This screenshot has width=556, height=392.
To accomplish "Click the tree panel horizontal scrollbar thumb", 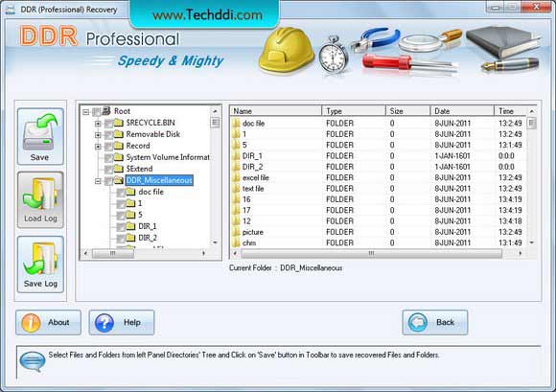I will point(113,253).
